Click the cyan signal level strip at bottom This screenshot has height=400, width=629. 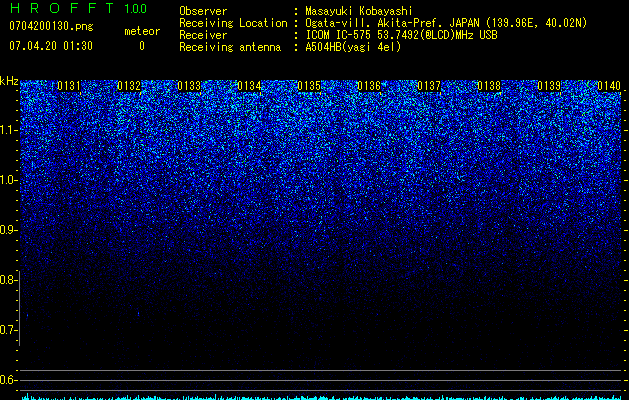(321, 397)
